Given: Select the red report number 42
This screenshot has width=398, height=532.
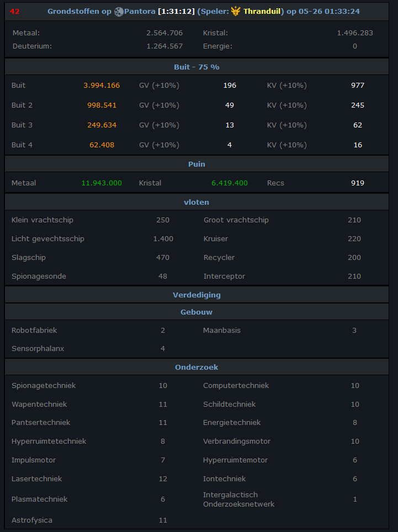Looking at the screenshot, I should 14,11.
